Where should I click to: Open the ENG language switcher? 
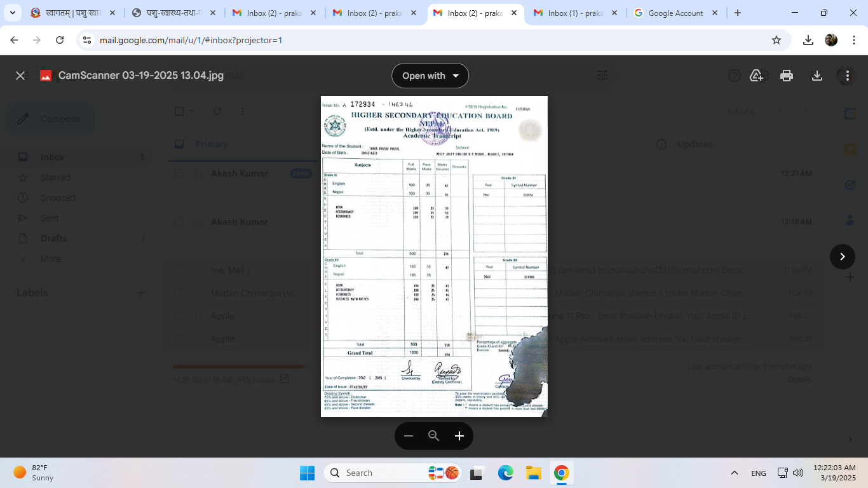coord(758,473)
